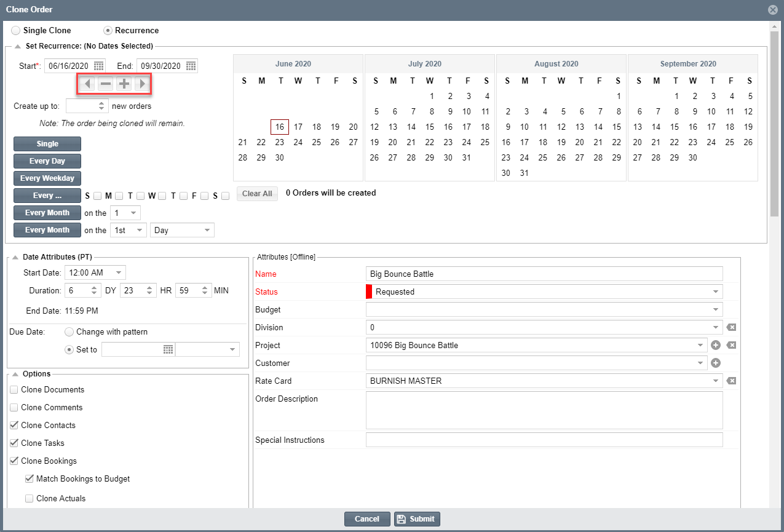The image size is (784, 532).
Task: Click the Clear All button
Action: pos(257,194)
